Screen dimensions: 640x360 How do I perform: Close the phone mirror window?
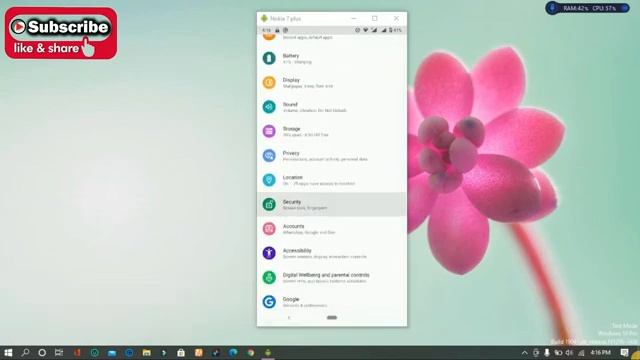click(396, 18)
